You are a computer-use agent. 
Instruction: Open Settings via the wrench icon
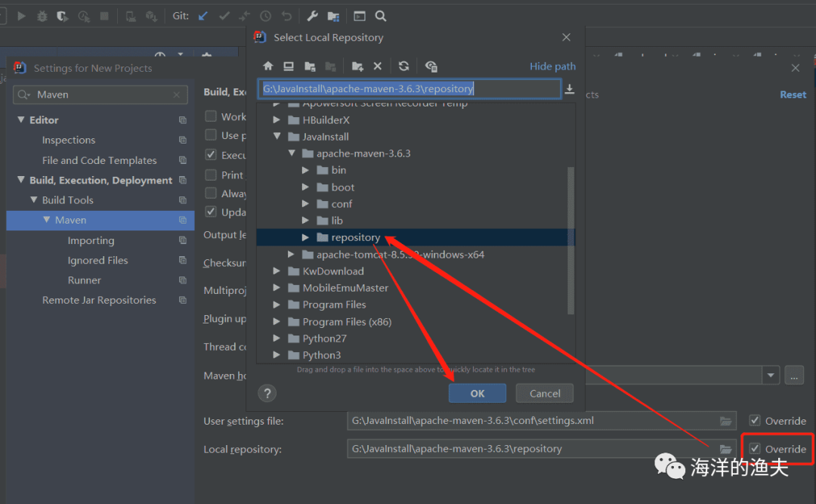pos(312,16)
